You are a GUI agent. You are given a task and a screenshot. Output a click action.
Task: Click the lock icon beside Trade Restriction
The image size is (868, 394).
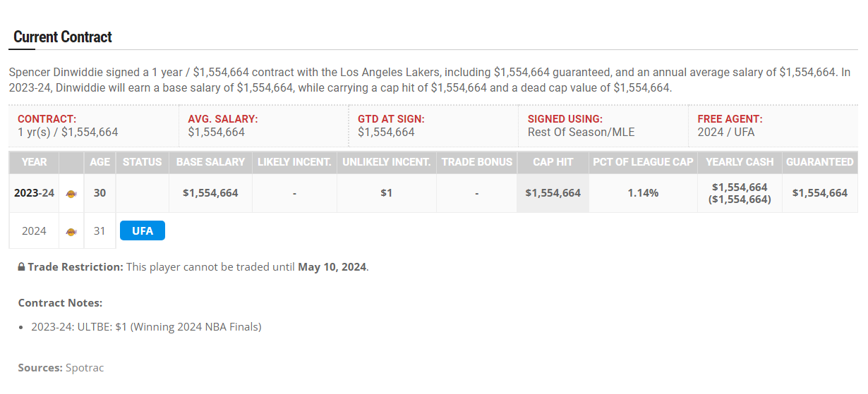coord(22,267)
